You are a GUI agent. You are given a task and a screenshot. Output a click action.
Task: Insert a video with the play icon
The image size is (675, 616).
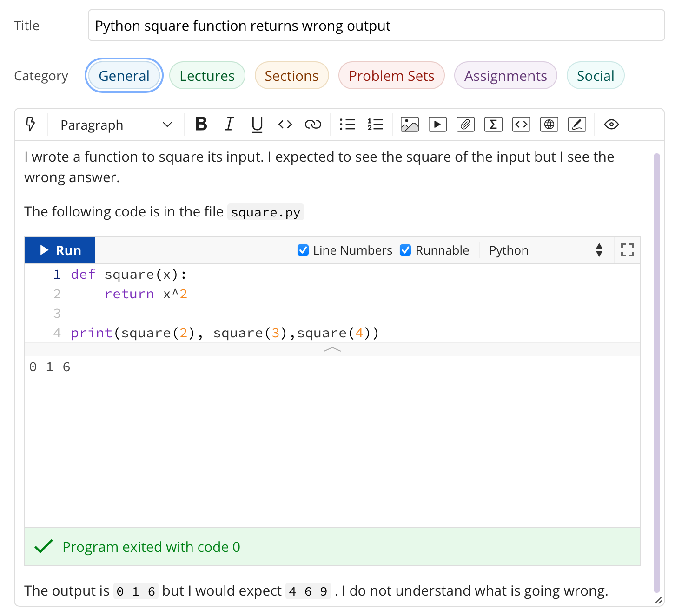click(x=437, y=125)
